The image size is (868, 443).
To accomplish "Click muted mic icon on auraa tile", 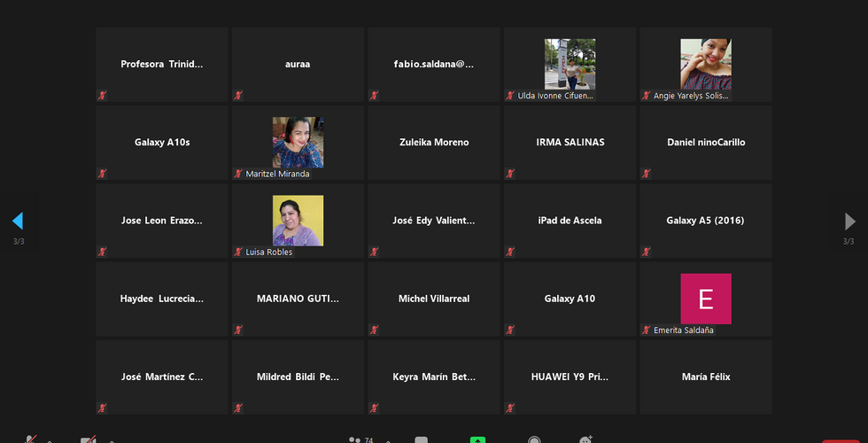I will coord(238,96).
